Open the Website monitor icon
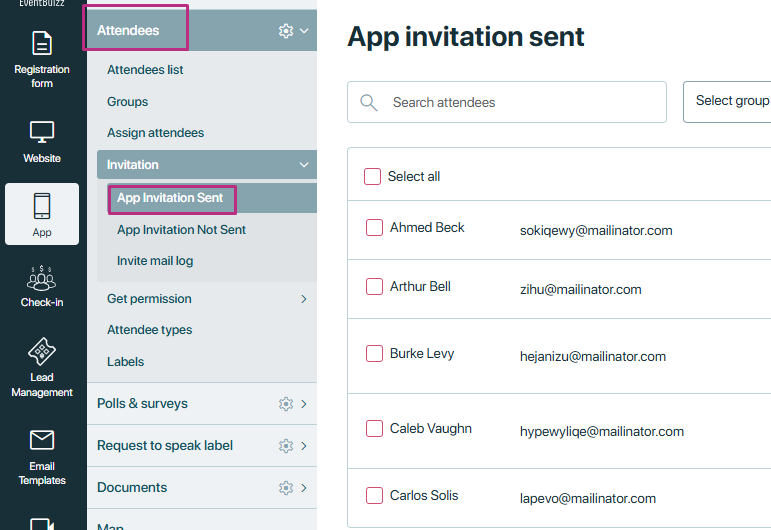Image resolution: width=771 pixels, height=530 pixels. (42, 132)
